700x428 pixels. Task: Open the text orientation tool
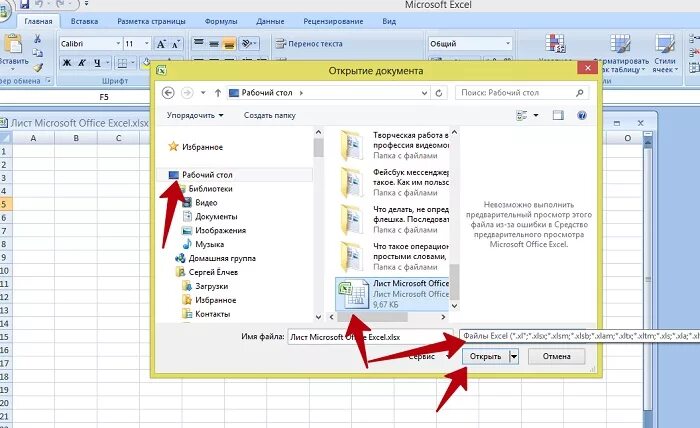(248, 43)
